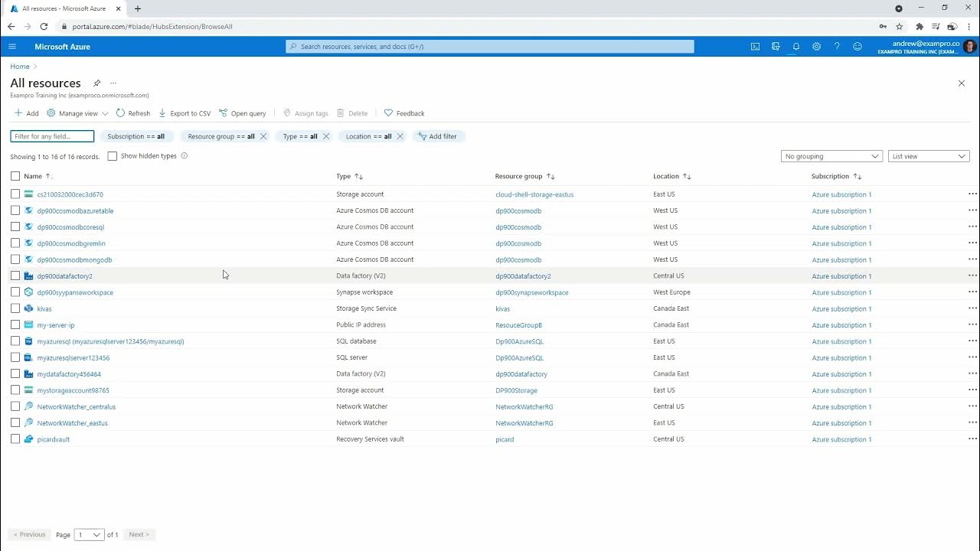Refresh the resource list
The image size is (980, 551).
pyautogui.click(x=133, y=113)
